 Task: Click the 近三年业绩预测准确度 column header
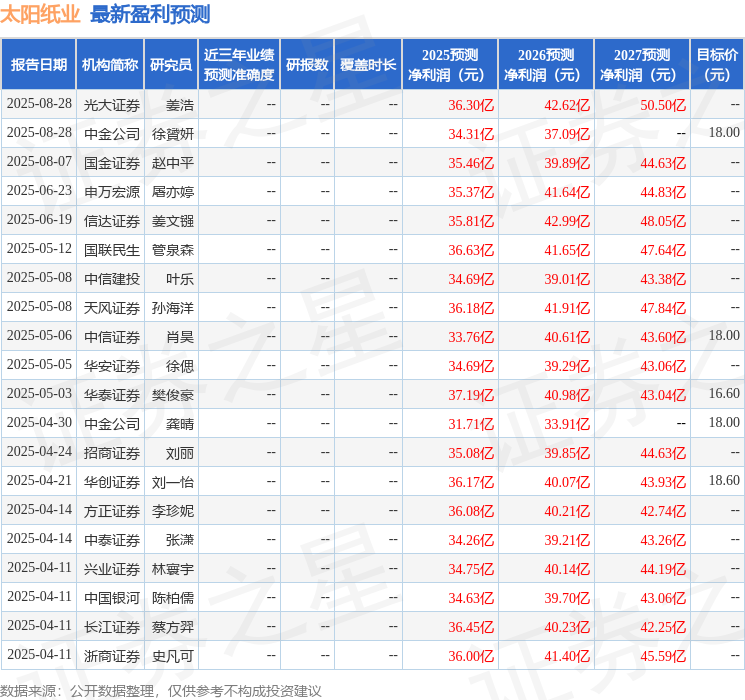[239, 65]
